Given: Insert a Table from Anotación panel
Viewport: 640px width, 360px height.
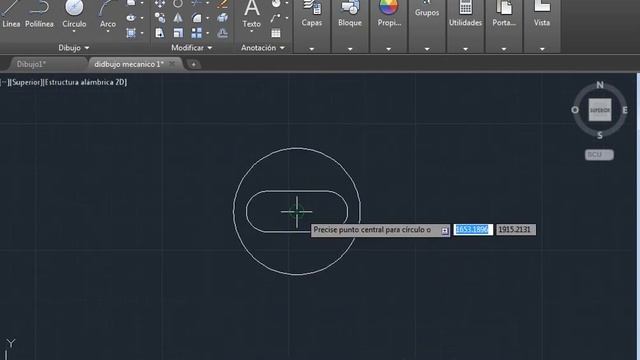Looking at the screenshot, I should pyautogui.click(x=276, y=33).
